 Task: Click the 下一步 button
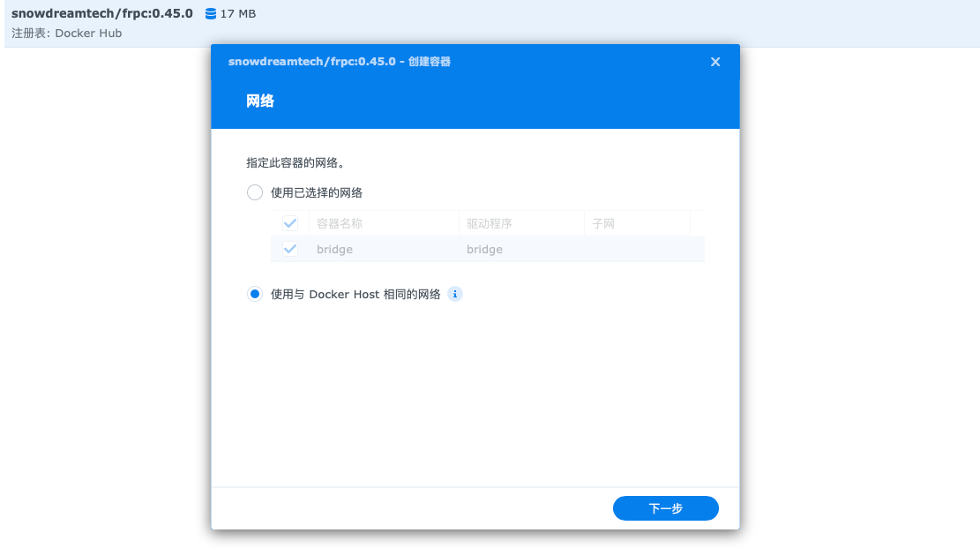pyautogui.click(x=665, y=508)
